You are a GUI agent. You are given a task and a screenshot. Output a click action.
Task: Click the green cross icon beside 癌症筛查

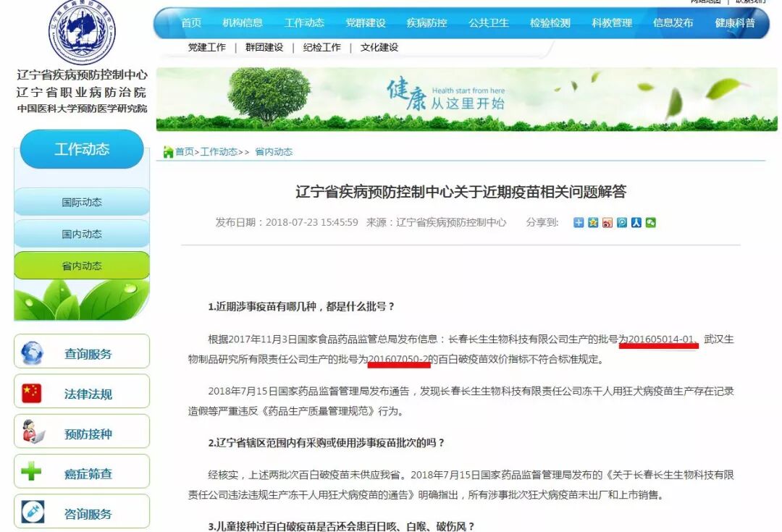pyautogui.click(x=31, y=471)
